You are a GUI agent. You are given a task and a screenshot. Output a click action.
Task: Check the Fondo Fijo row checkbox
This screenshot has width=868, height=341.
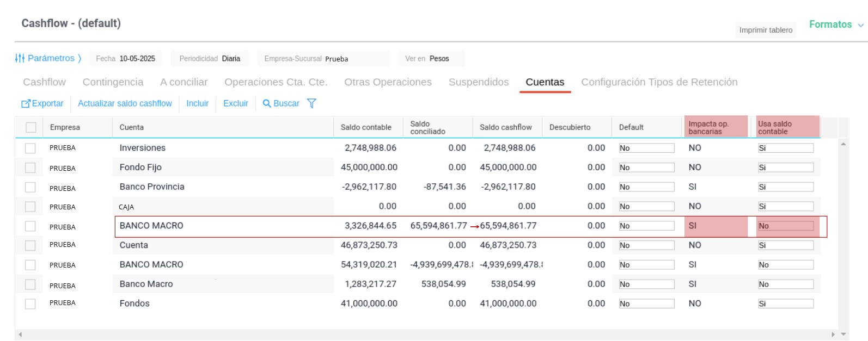coord(30,168)
